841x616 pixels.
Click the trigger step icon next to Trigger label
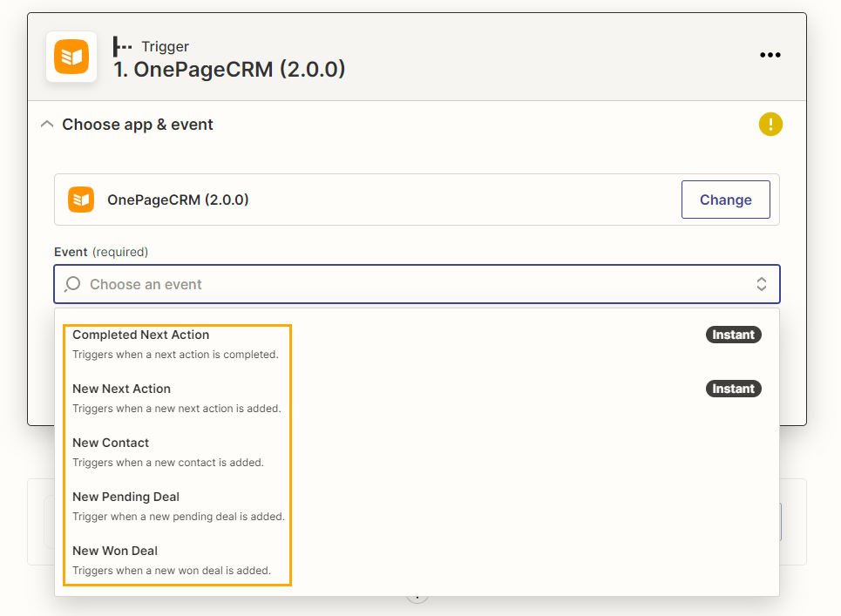coord(122,47)
